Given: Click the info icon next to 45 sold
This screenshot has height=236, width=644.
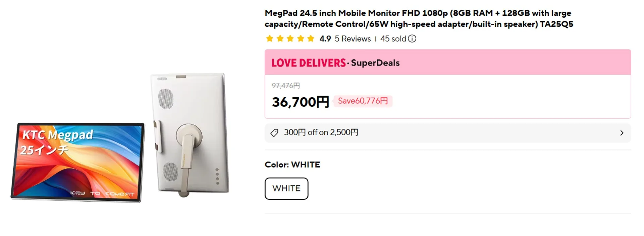Looking at the screenshot, I should (x=412, y=39).
